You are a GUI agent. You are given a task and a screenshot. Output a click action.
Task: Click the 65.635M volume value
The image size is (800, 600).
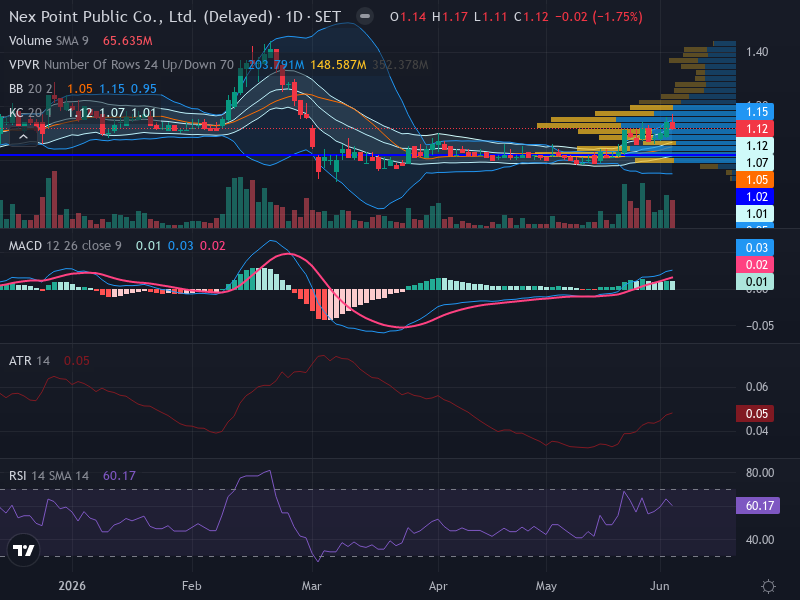tap(128, 41)
